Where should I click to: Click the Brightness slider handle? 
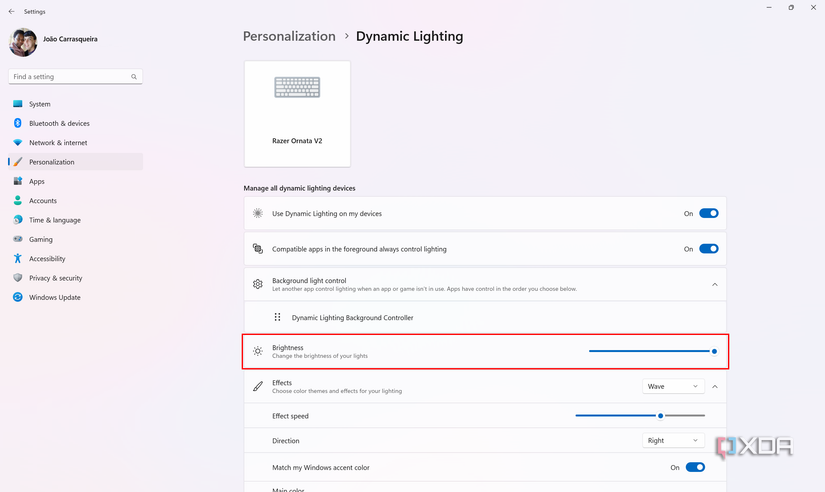(715, 351)
